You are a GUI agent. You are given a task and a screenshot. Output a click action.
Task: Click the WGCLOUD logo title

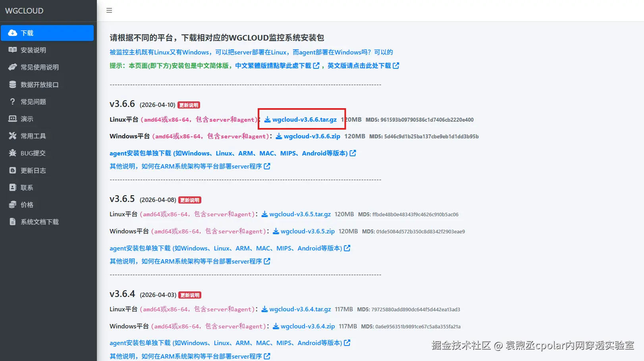pos(24,11)
